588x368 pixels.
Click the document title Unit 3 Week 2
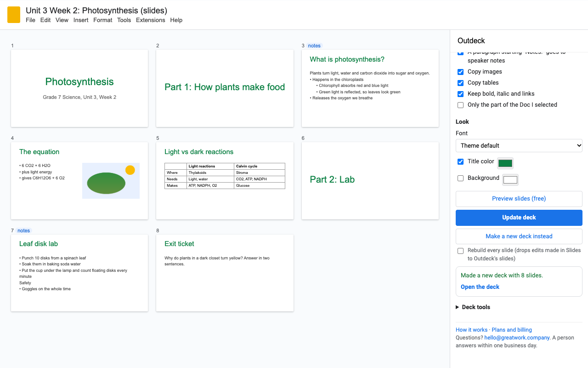tap(96, 10)
